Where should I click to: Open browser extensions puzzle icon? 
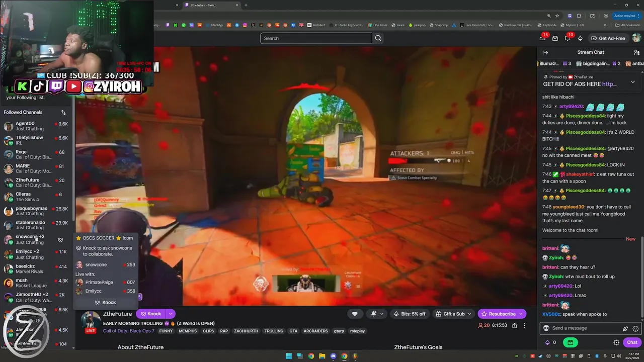[579, 16]
